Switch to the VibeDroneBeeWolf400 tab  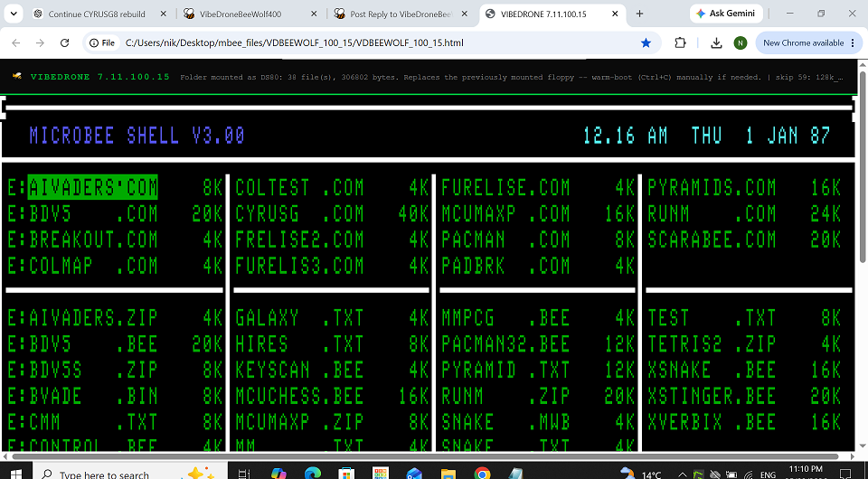pyautogui.click(x=251, y=14)
